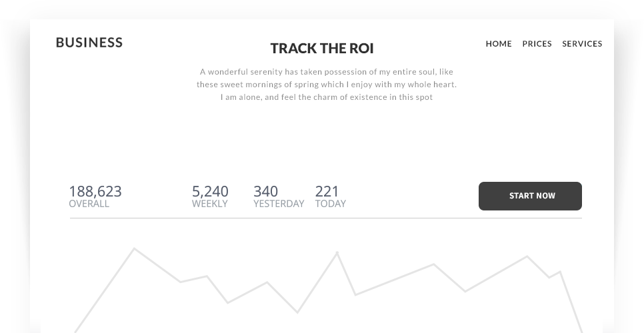This screenshot has width=644, height=333.
Task: Click the 340 yesterday count
Action: pyautogui.click(x=265, y=192)
